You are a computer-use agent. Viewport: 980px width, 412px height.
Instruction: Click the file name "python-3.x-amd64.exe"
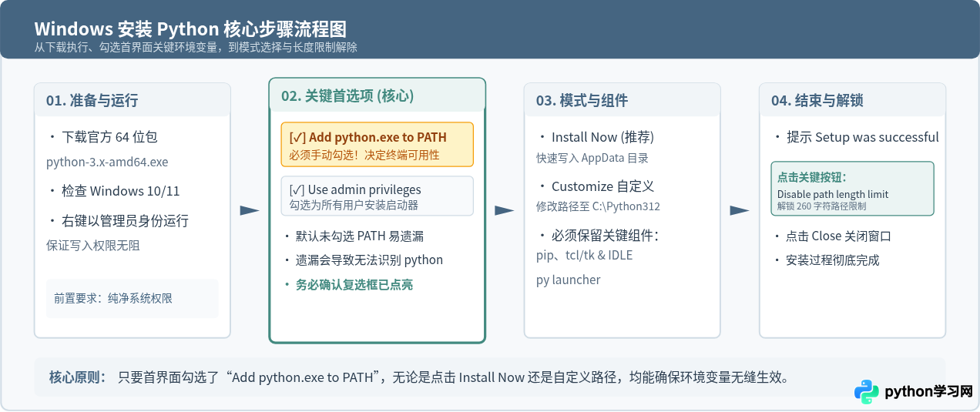(107, 162)
